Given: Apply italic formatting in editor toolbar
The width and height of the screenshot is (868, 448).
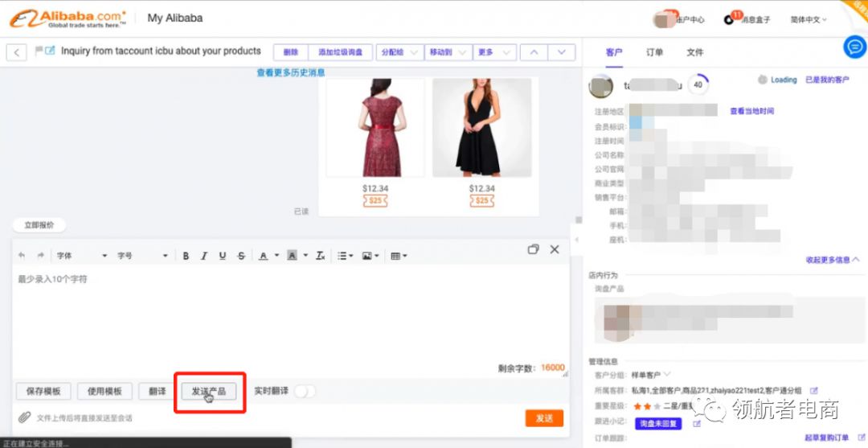Looking at the screenshot, I should tap(204, 256).
